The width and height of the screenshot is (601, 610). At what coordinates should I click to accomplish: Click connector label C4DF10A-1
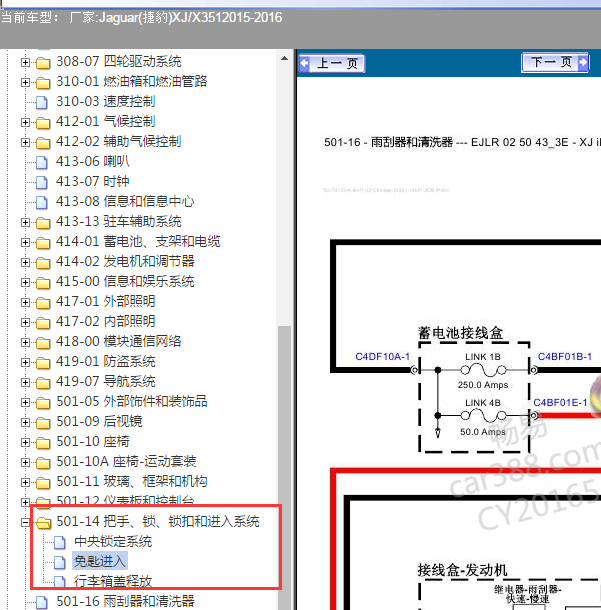click(382, 356)
